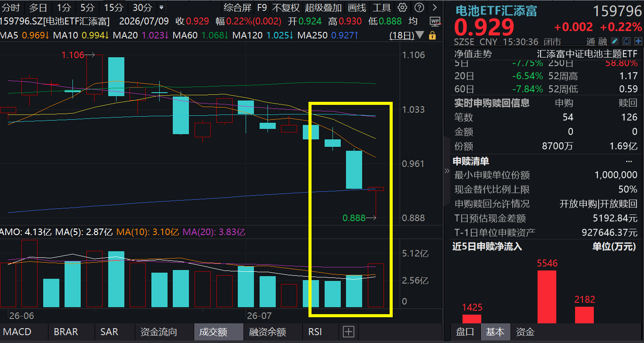This screenshot has width=644, height=343.
Task: Open the 18日 range dropdown triangle
Action: 419,35
